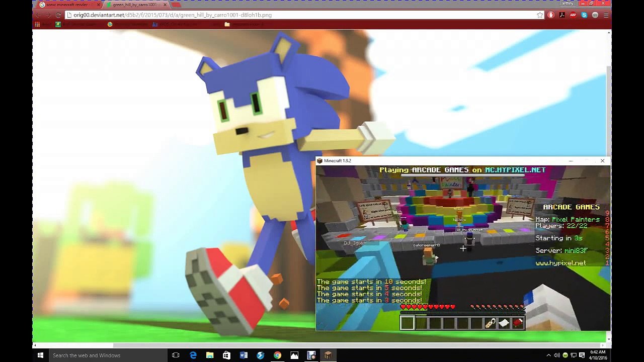The width and height of the screenshot is (644, 362).
Task: Open the screen recorder taskbar icon
Action: 311,355
